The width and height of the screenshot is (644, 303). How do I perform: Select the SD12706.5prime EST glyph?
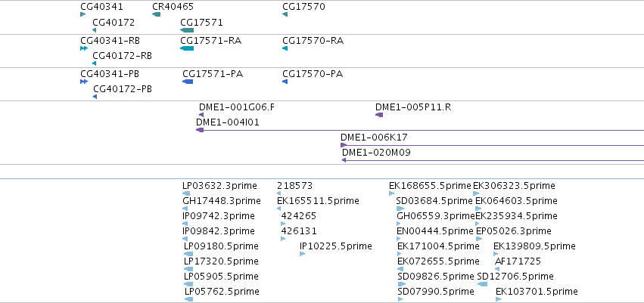click(x=483, y=284)
